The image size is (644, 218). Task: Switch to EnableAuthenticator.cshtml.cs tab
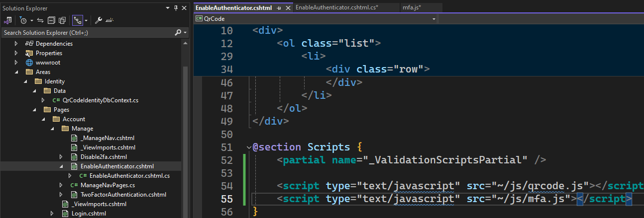[x=336, y=7]
